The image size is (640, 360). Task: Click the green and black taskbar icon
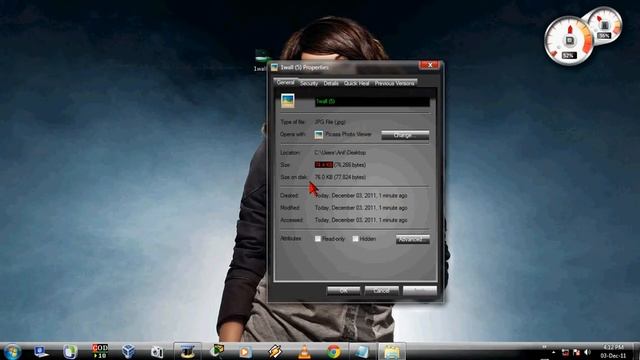click(217, 351)
